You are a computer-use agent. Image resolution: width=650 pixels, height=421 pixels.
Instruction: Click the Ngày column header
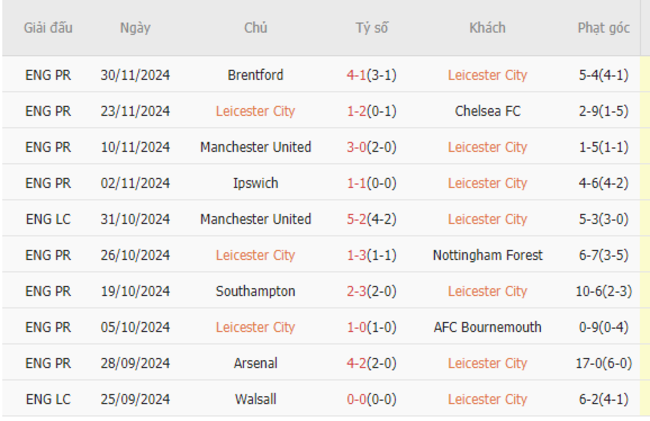(x=135, y=28)
